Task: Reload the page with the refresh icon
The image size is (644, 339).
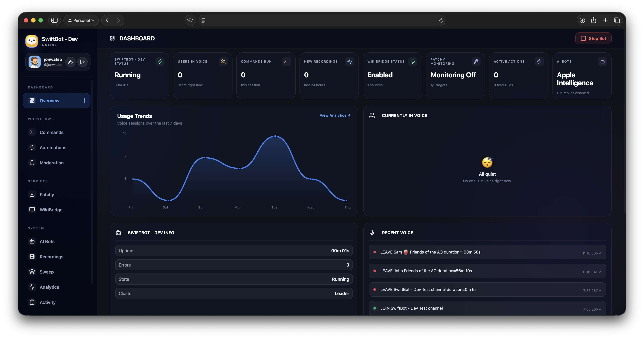Action: coord(441,20)
